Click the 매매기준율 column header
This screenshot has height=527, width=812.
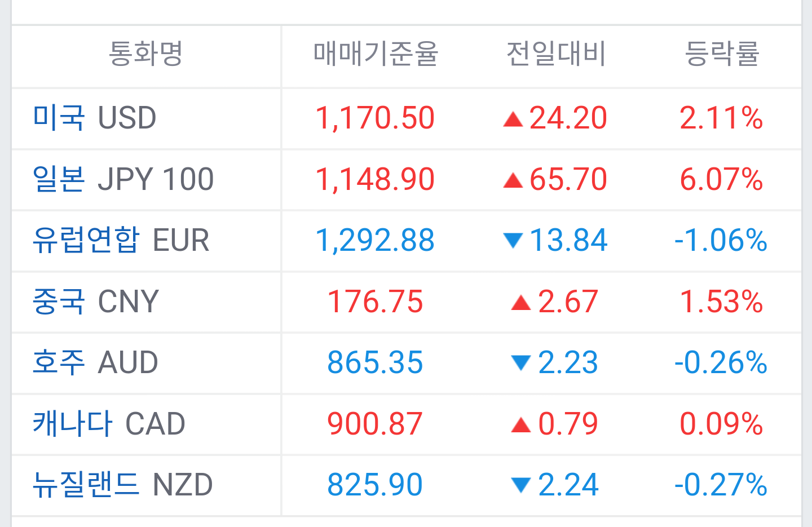[376, 54]
